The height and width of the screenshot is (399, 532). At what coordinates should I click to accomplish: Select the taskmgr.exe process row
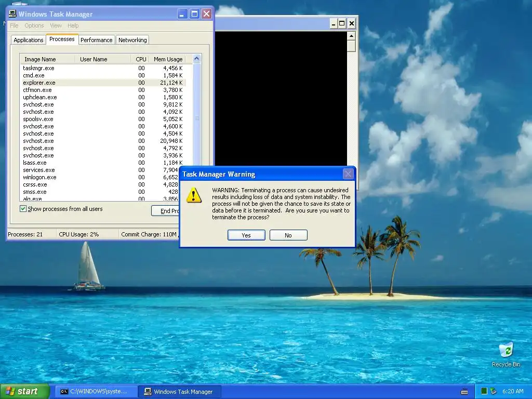(103, 68)
